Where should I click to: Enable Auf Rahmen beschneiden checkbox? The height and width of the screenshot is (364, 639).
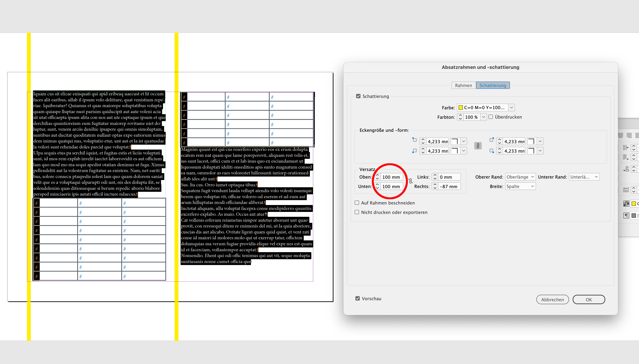pyautogui.click(x=357, y=203)
